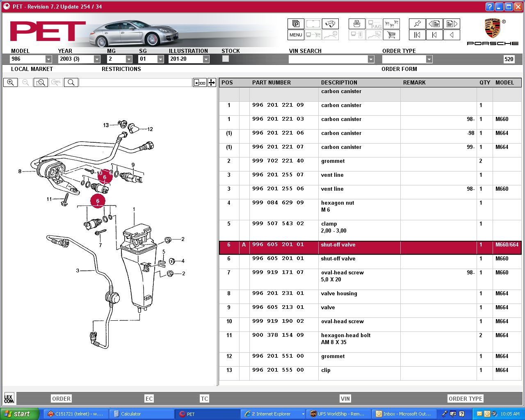Click the position-boxes arrow icon above diagram
This screenshot has width=525, height=420.
pyautogui.click(x=200, y=82)
